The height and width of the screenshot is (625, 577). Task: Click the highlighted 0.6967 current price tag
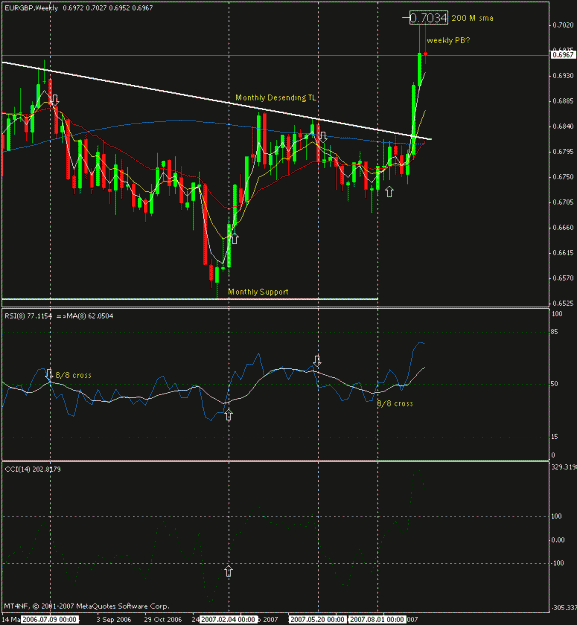pos(563,55)
